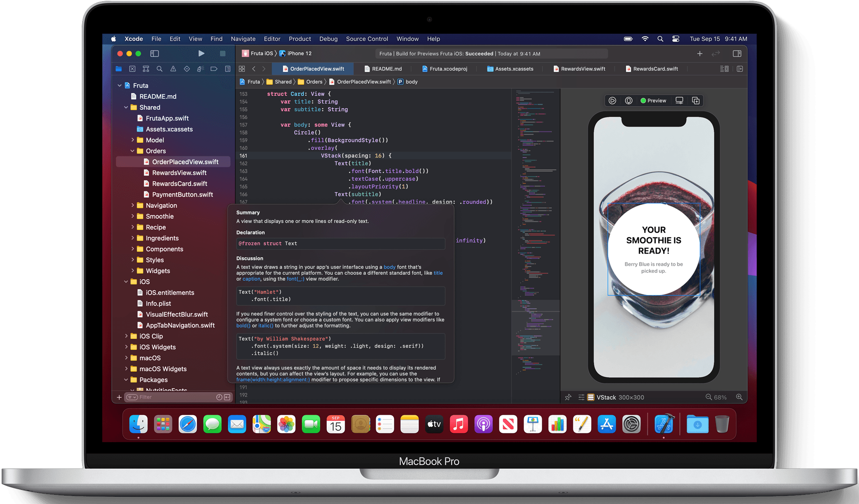Open the Issue navigator warning icon
Viewport: 859px width, 504px height.
[x=173, y=68]
